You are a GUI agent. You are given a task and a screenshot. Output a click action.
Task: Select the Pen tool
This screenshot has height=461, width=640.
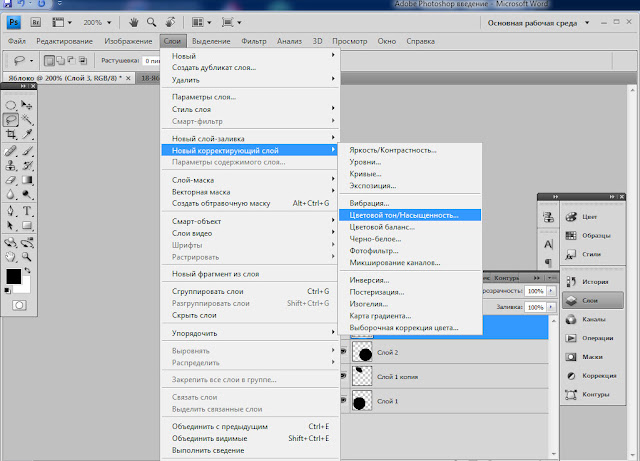coord(11,211)
